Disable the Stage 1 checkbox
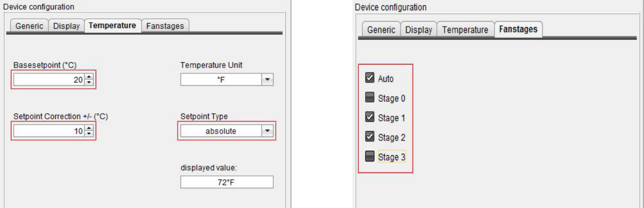The width and height of the screenshot is (644, 208). click(x=369, y=118)
